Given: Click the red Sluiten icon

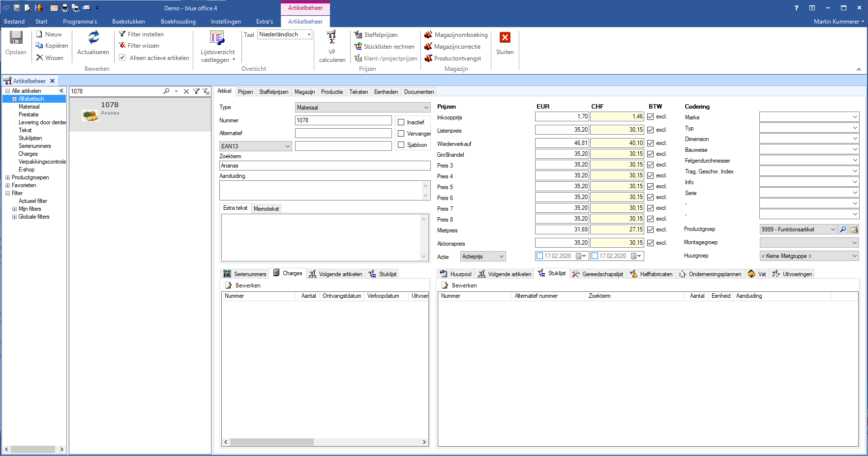Looking at the screenshot, I should click(505, 38).
